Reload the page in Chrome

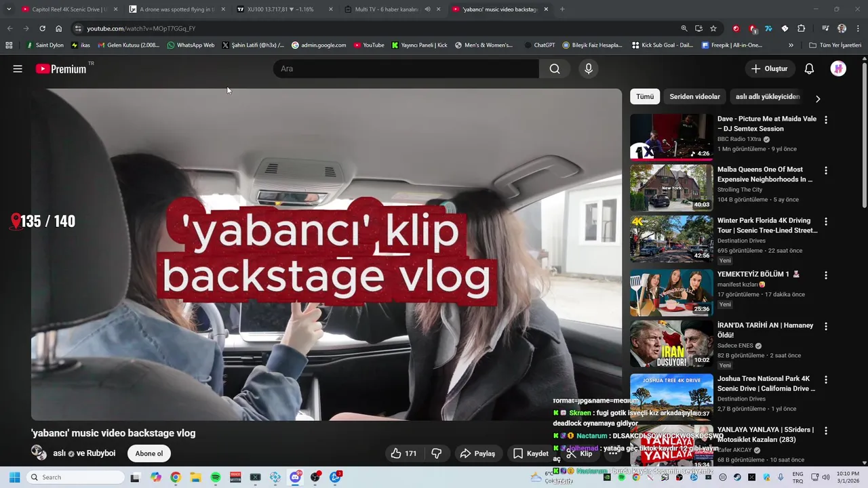click(x=42, y=28)
